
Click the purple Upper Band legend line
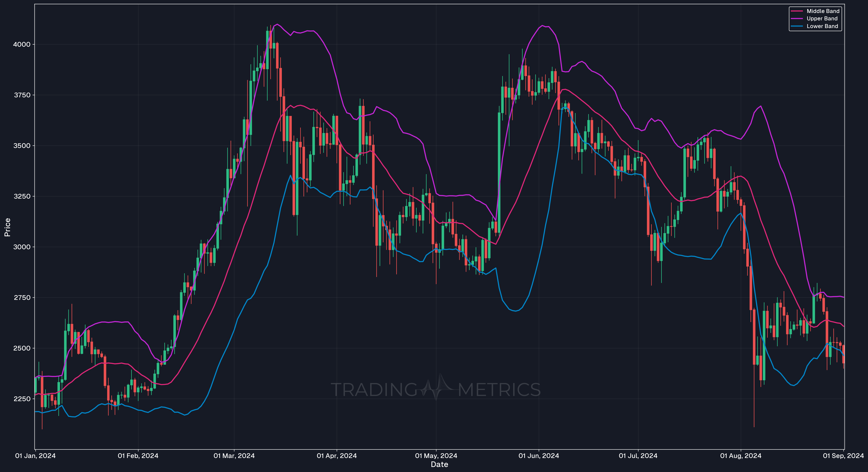click(797, 19)
